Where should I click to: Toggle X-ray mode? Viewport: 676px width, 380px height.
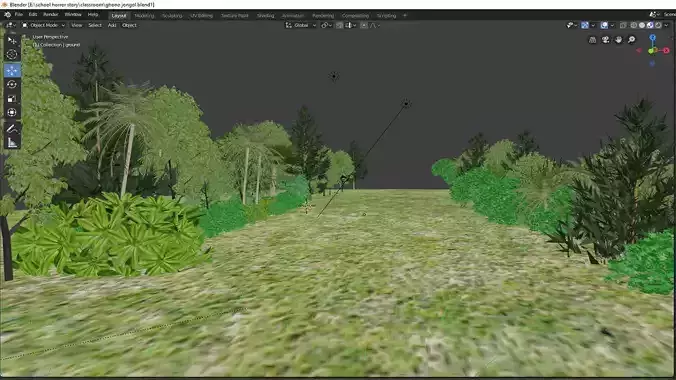623,25
